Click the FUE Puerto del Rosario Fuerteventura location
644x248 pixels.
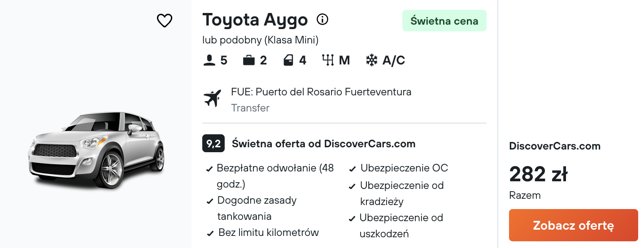(321, 92)
